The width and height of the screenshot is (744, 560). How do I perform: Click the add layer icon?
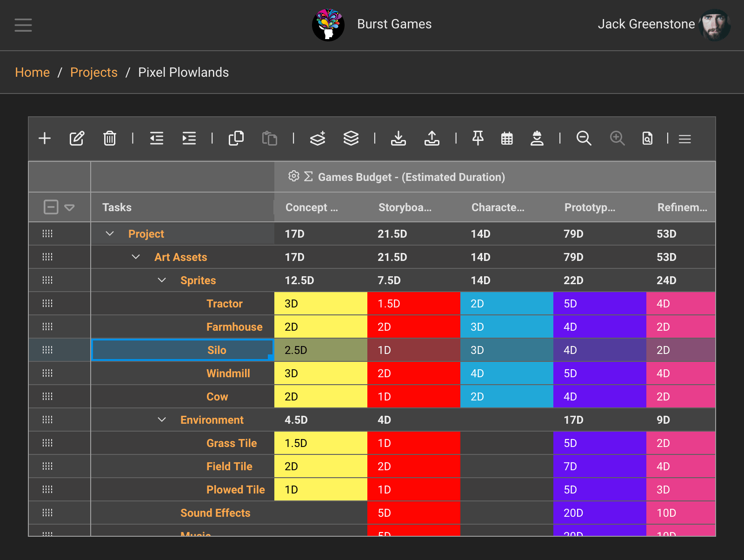[318, 138]
